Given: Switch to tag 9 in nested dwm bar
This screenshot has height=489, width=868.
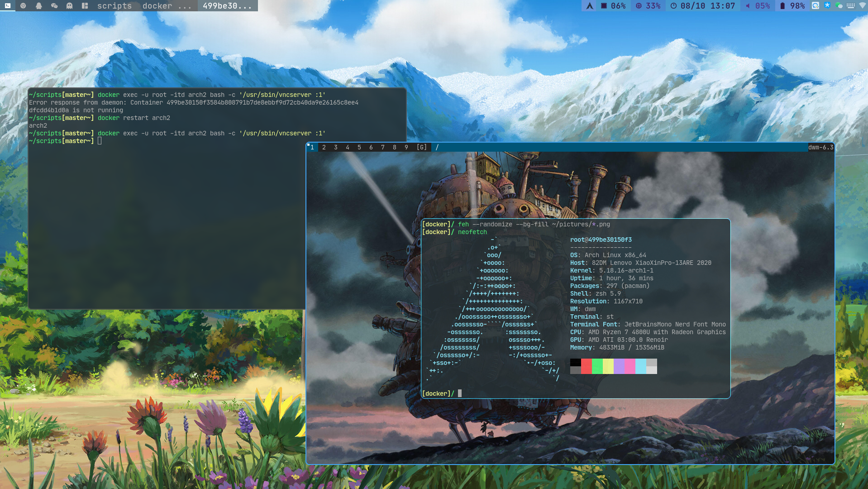Looking at the screenshot, I should pos(406,147).
